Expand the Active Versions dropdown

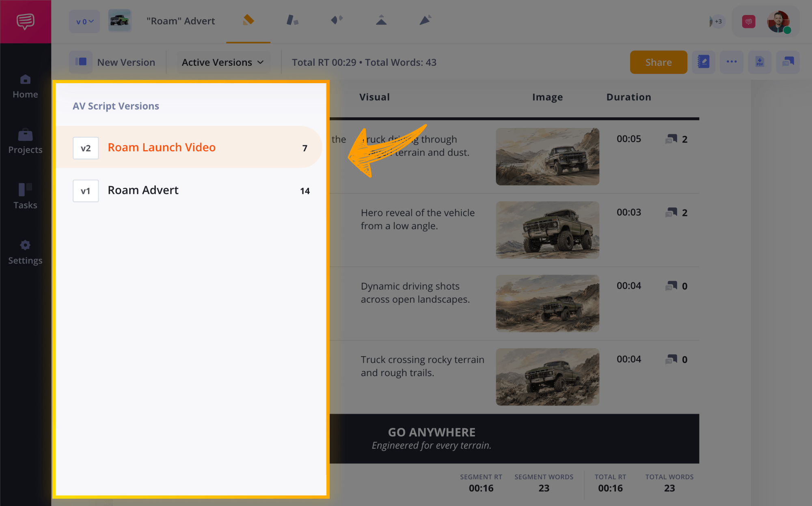click(223, 62)
